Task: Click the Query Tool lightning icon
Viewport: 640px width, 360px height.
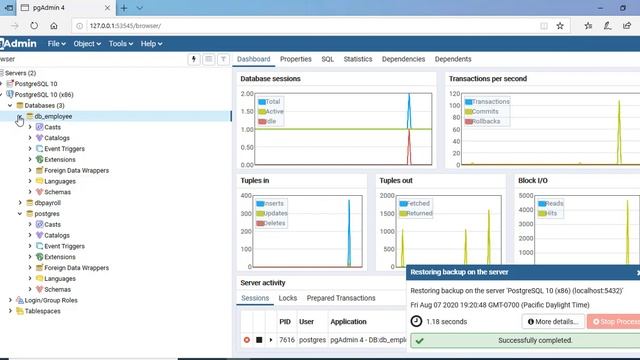Action: [x=194, y=59]
